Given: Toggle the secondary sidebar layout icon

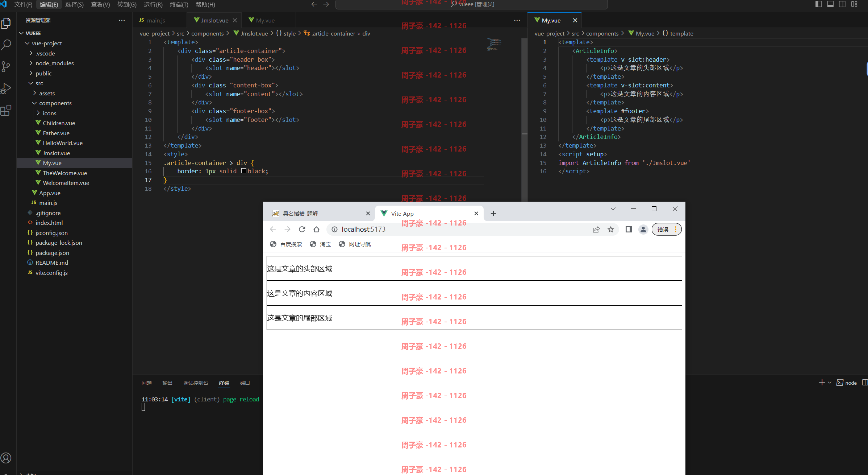Looking at the screenshot, I should click(842, 4).
